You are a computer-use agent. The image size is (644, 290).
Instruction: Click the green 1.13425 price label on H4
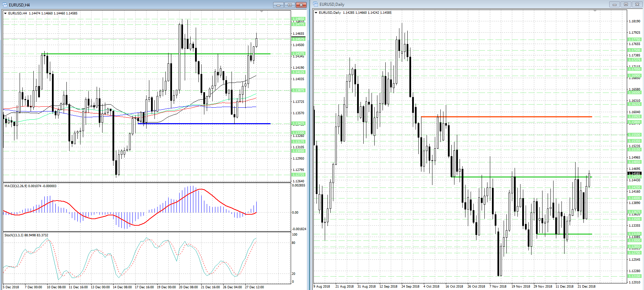[x=298, y=123]
